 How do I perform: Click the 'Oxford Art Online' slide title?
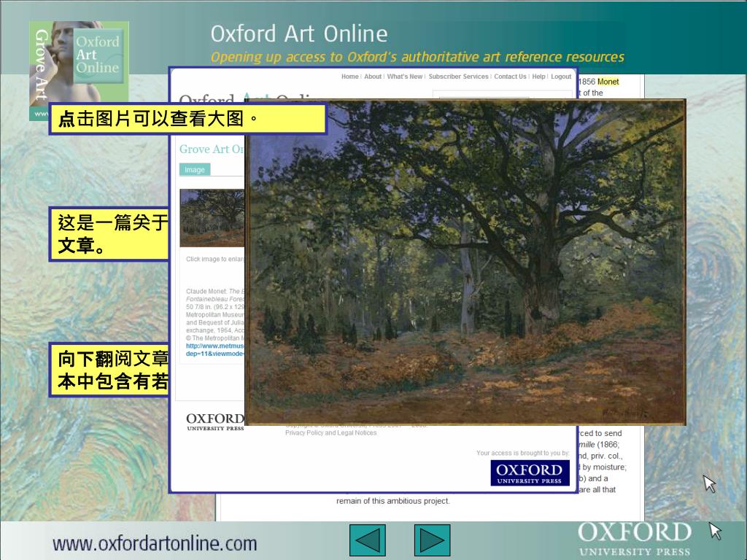pos(299,34)
